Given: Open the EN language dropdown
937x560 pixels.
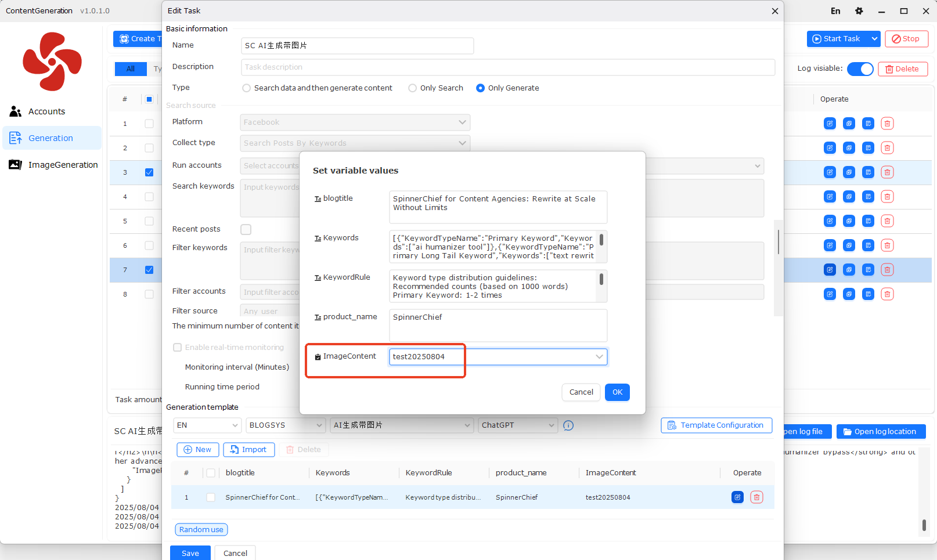Looking at the screenshot, I should [207, 425].
